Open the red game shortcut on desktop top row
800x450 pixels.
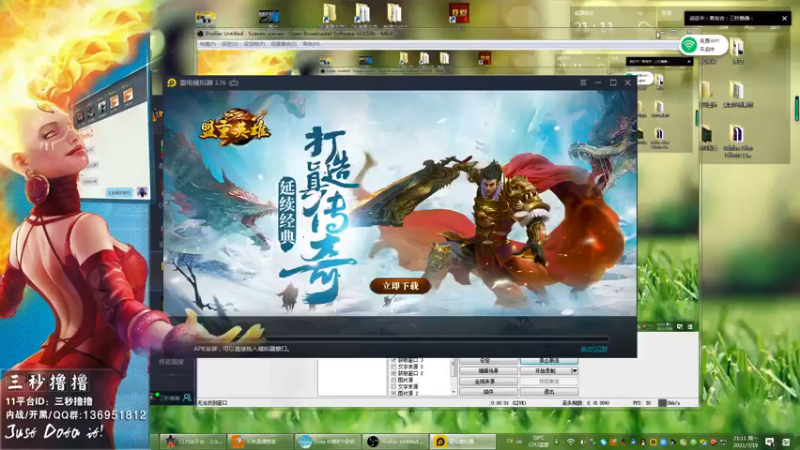(459, 15)
